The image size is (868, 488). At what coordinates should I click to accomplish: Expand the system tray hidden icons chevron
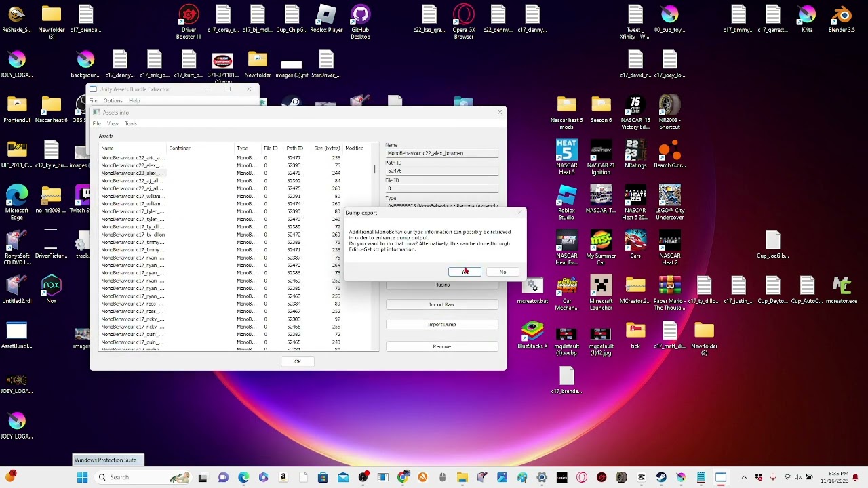tap(744, 477)
